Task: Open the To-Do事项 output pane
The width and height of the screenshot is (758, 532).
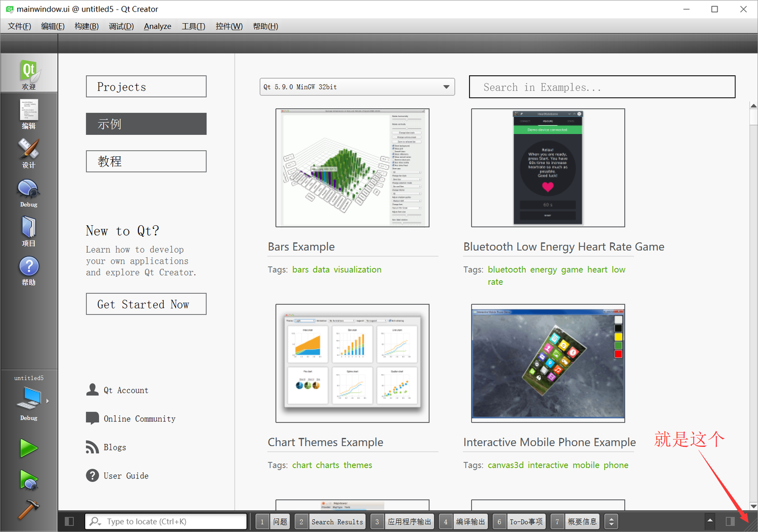Action: [518, 521]
